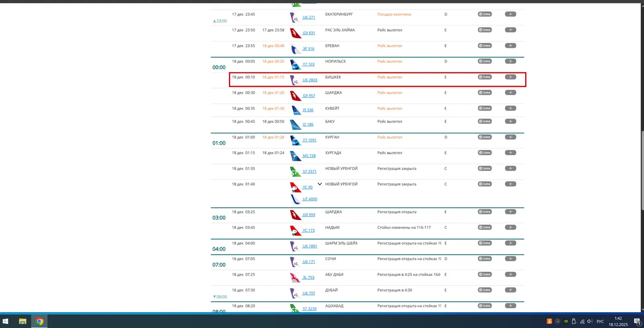The image size is (644, 328).
Task: Click the page vertical scrollbar thumb
Action: [642, 170]
